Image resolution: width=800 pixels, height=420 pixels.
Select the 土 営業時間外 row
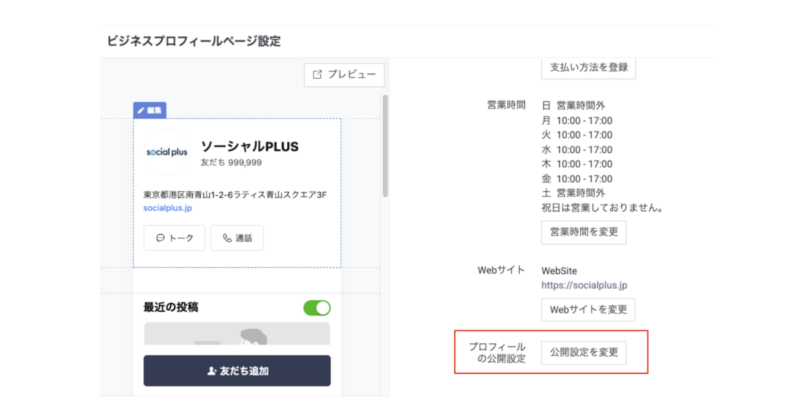tap(573, 193)
